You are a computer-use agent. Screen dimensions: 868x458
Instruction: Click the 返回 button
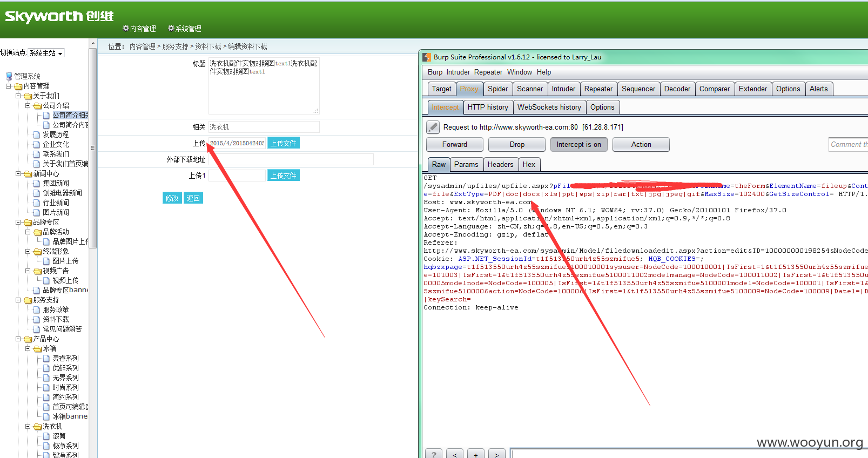coord(193,198)
